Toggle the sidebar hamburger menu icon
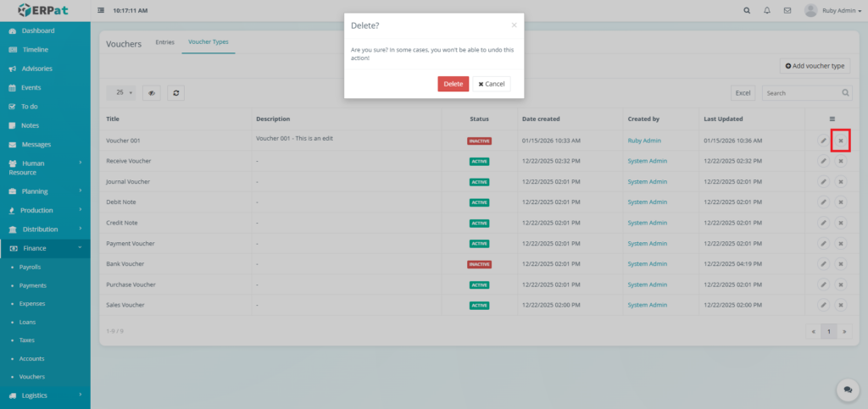This screenshot has width=868, height=409. point(102,11)
